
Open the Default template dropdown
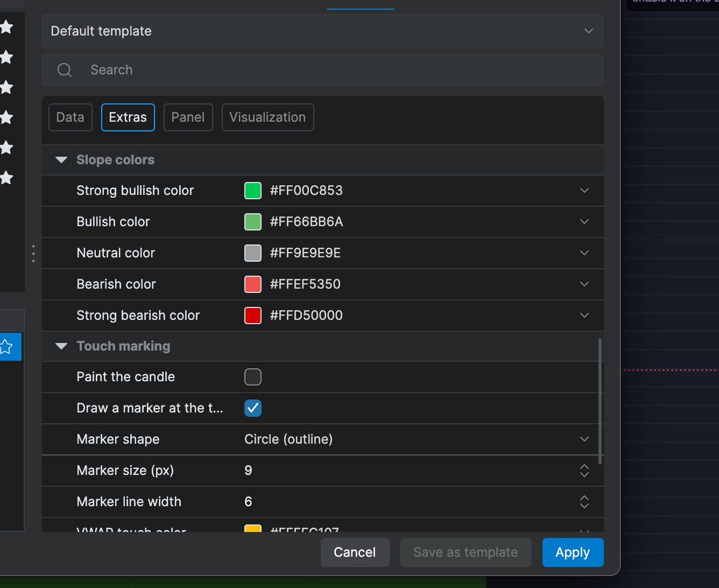323,31
